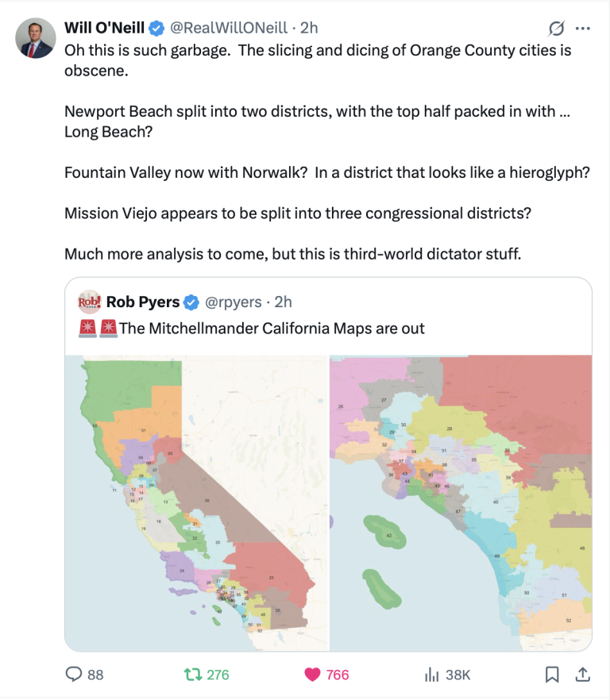Click Rob Pyers' blue checkmark

190,302
